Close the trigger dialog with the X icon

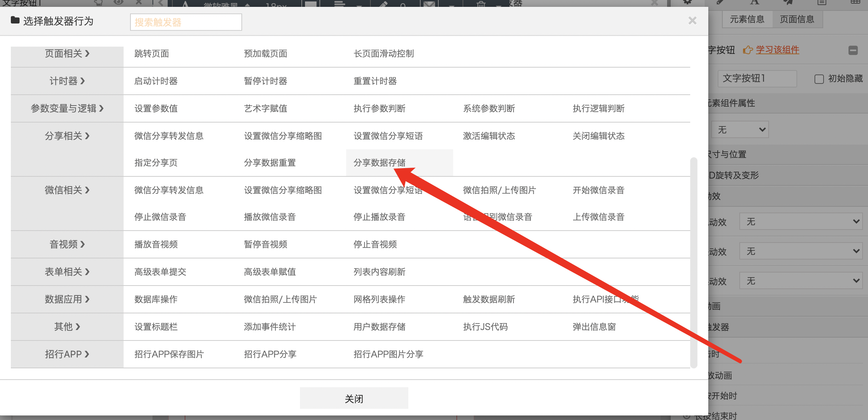[692, 21]
